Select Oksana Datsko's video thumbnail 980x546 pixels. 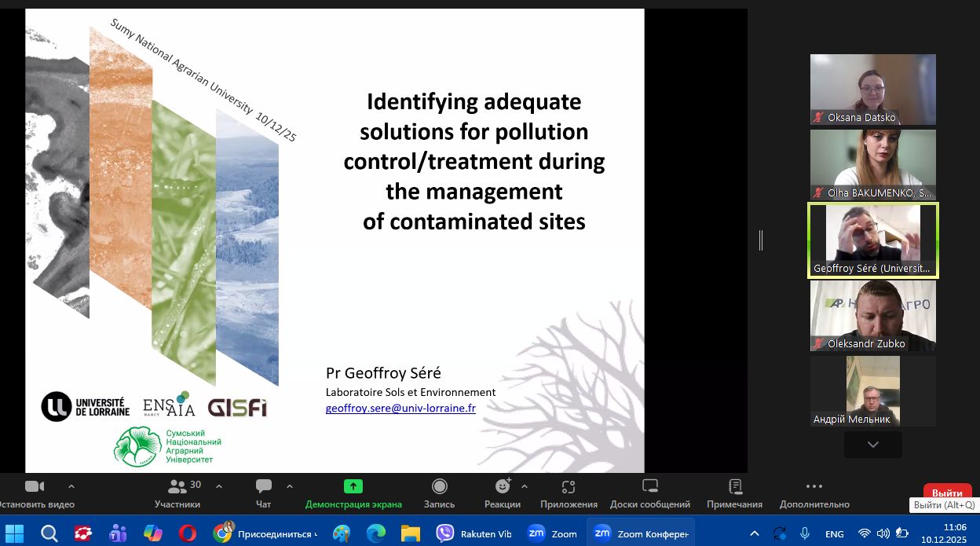(x=872, y=89)
